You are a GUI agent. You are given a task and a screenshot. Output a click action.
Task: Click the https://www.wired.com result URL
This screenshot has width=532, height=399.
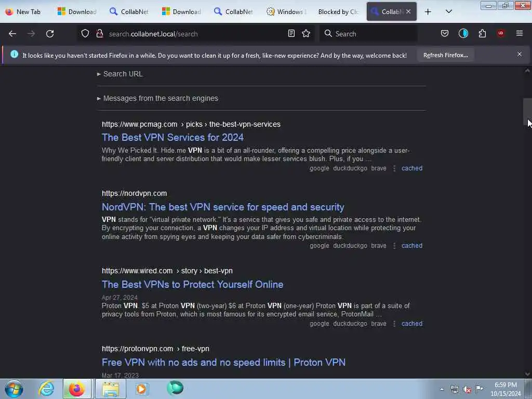[167, 271]
